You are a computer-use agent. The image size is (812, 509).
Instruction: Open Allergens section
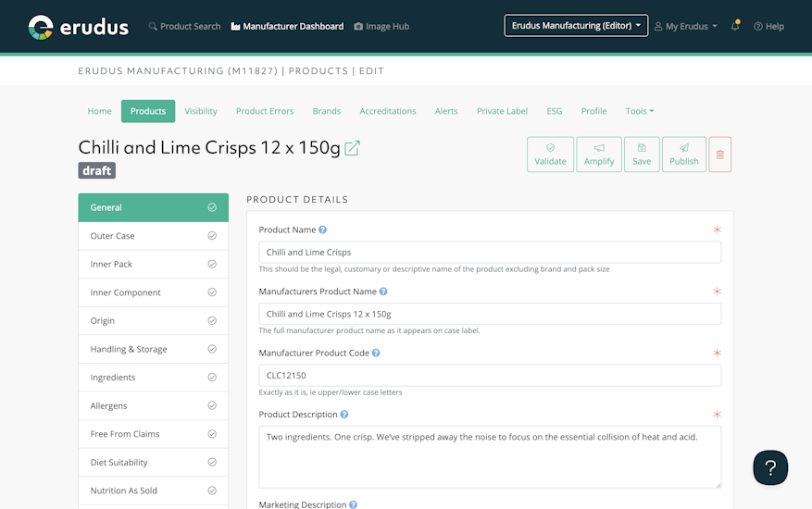tap(154, 406)
